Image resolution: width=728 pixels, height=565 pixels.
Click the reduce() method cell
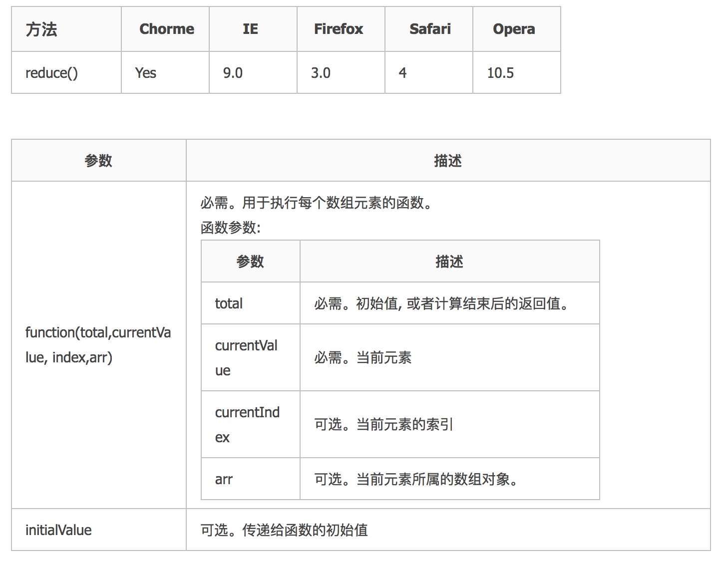[66, 72]
